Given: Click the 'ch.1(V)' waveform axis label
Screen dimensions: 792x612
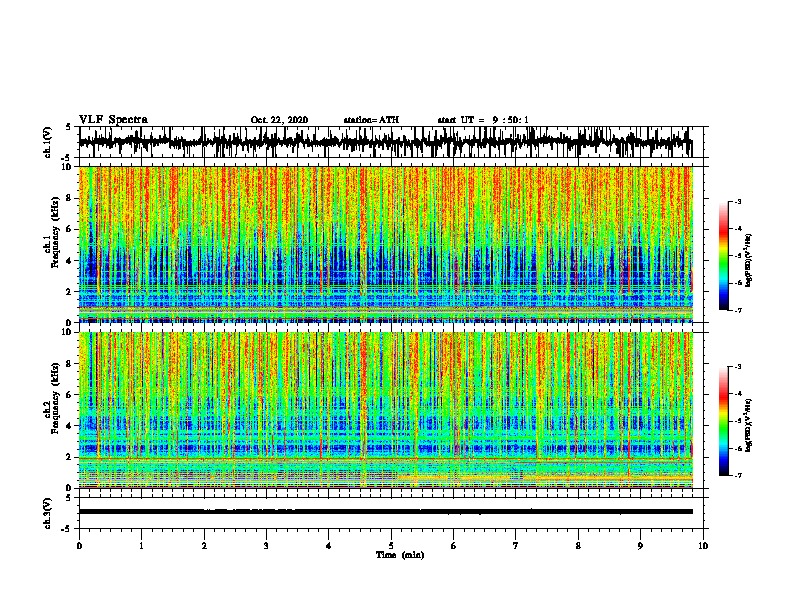Looking at the screenshot, I should 48,142.
